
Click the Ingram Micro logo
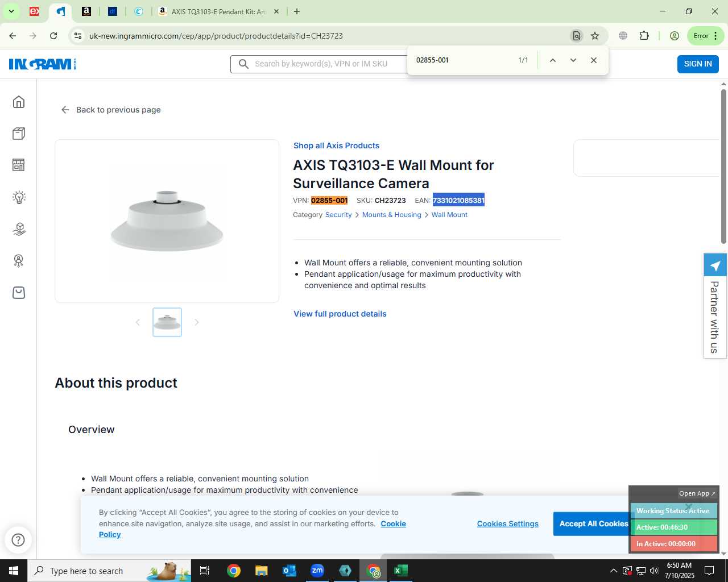tap(43, 64)
